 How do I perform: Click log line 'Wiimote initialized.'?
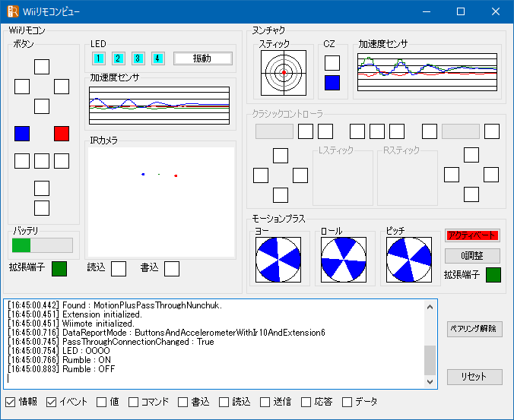[x=71, y=324]
